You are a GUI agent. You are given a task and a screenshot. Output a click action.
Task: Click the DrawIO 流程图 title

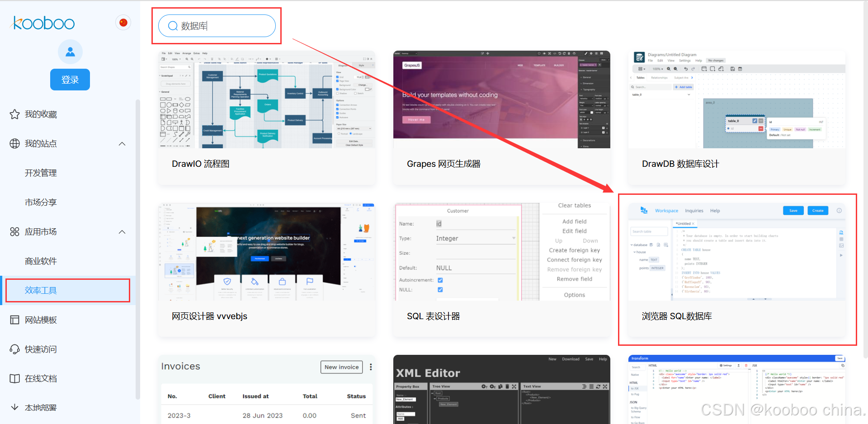click(201, 164)
